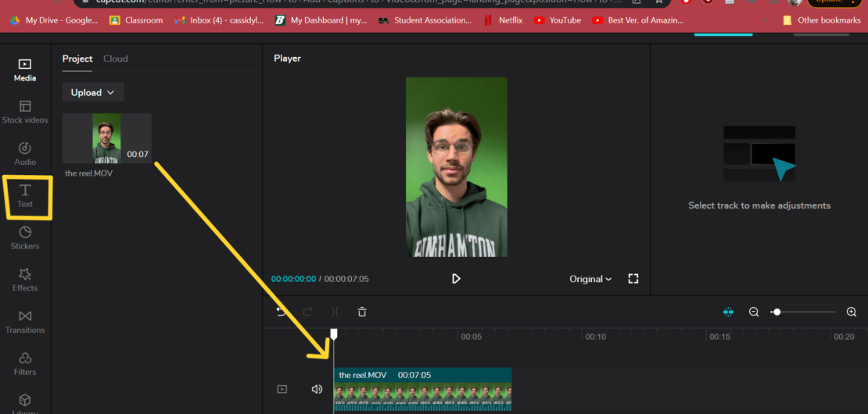Open the Netflix bookmark

point(503,20)
